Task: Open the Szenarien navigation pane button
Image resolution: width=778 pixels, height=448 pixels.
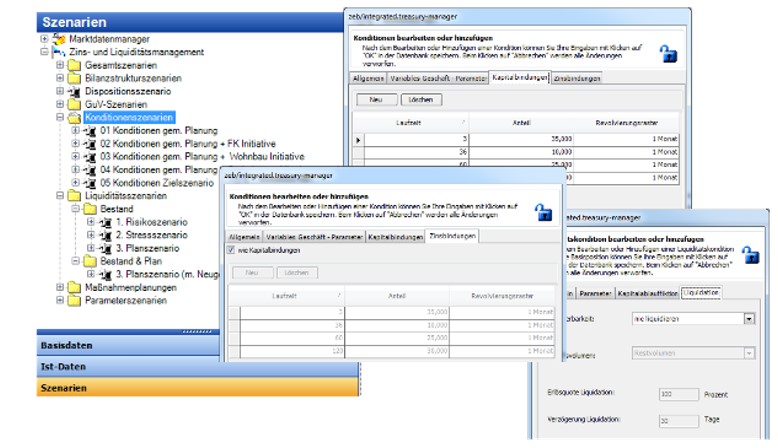Action: (x=197, y=387)
